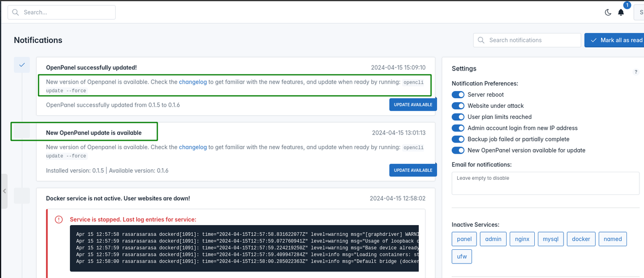Click the 'Notification Preferences:' label

[x=485, y=84]
